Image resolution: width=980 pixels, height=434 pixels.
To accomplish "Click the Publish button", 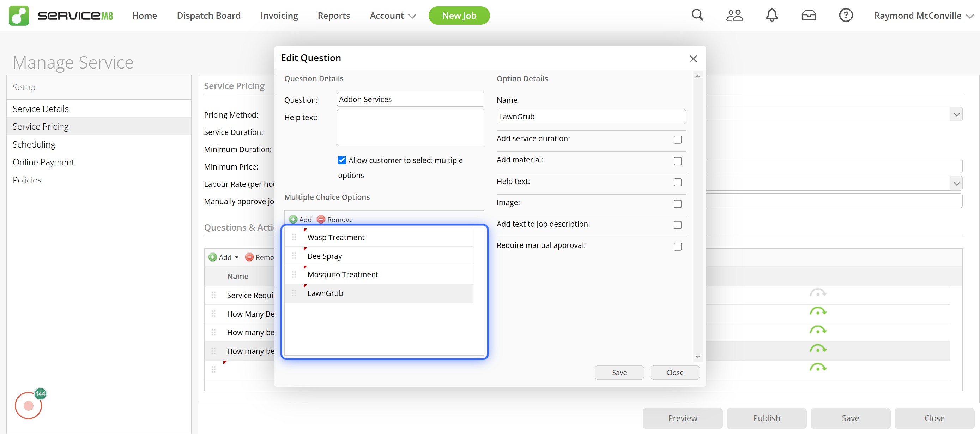I will click(766, 418).
